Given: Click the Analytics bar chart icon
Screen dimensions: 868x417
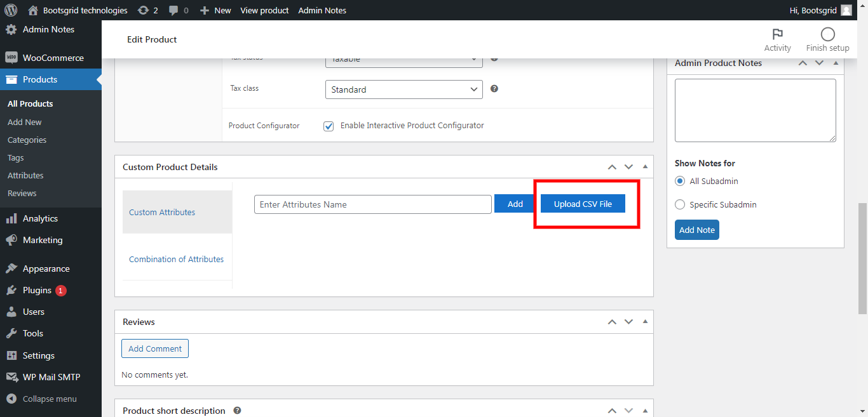Looking at the screenshot, I should pyautogui.click(x=11, y=218).
